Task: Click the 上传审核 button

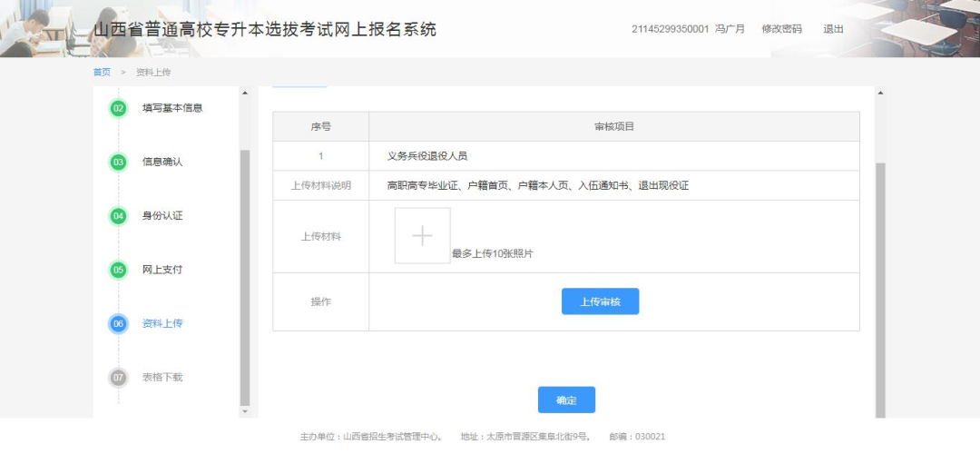Action: pos(600,301)
